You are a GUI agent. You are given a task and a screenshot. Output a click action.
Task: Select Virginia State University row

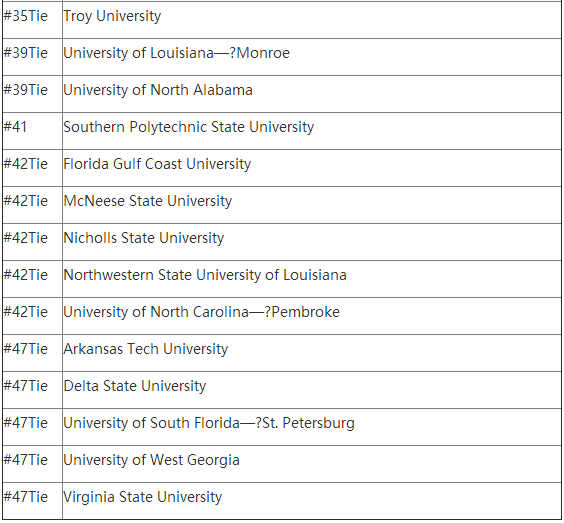coord(282,501)
